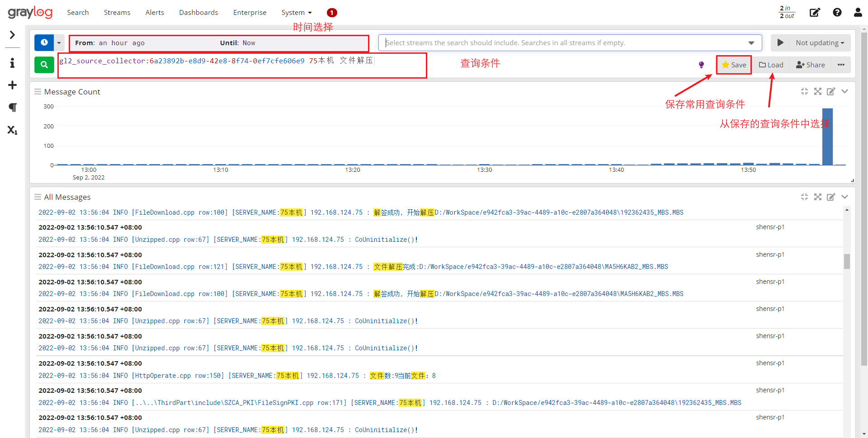Focus All Messages widget fullscreen
This screenshot has width=868, height=438.
[x=818, y=197]
